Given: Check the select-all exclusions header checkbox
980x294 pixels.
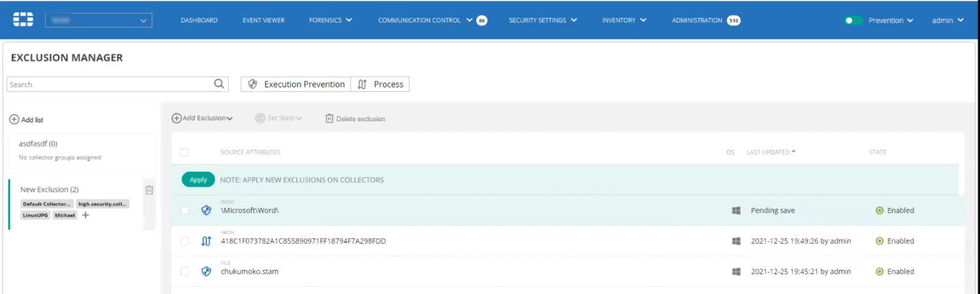Looking at the screenshot, I should (x=185, y=153).
